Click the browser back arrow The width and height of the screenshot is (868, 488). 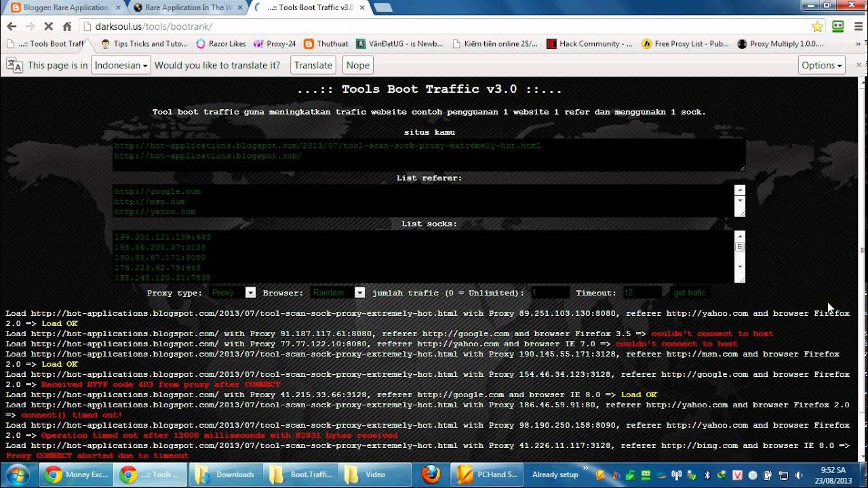coord(12,26)
